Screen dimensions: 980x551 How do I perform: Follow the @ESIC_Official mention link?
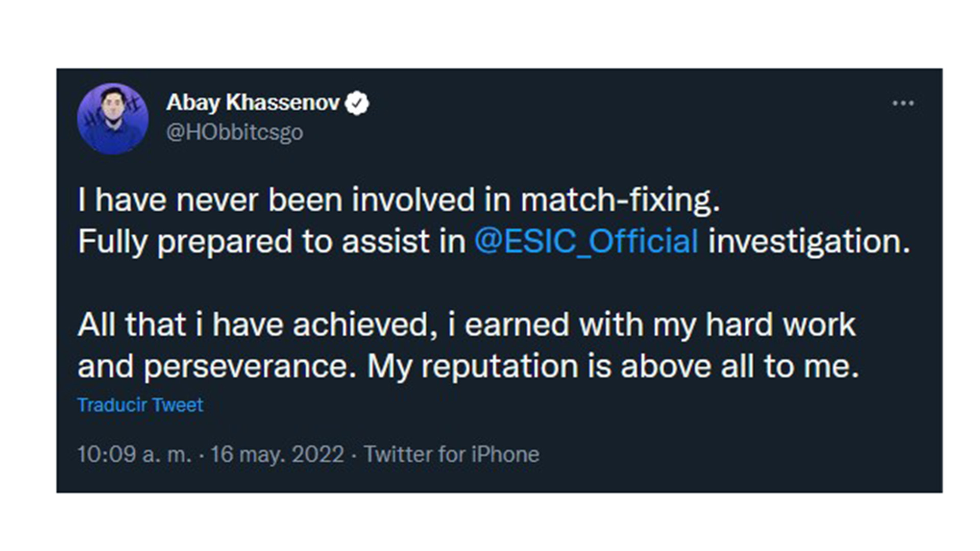(x=586, y=241)
